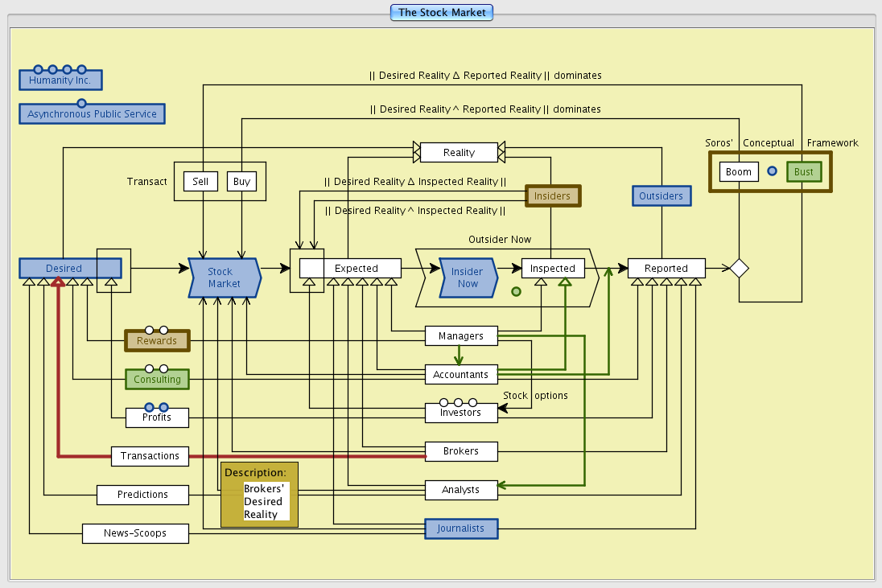
Task: Click the Brokers' Desired Reality description note
Action: 259,495
